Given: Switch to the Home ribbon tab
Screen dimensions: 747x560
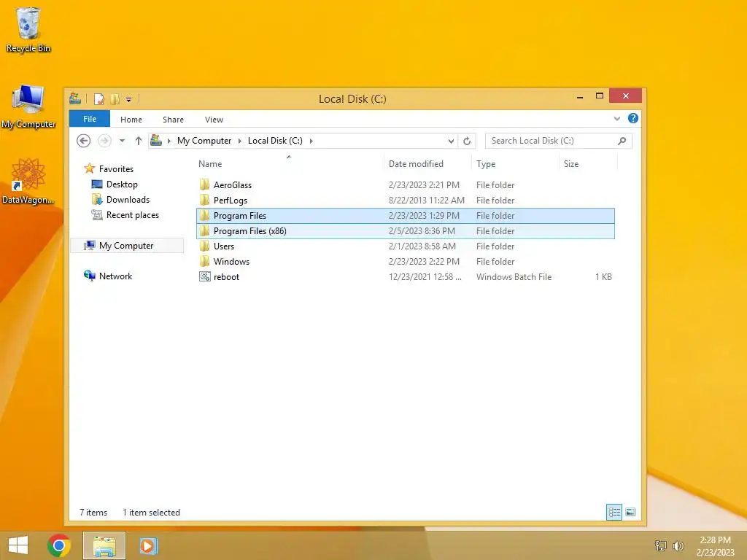Looking at the screenshot, I should (131, 120).
